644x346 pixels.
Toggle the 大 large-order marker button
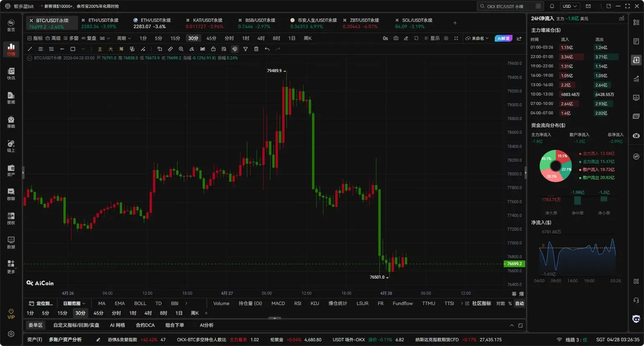[110, 49]
